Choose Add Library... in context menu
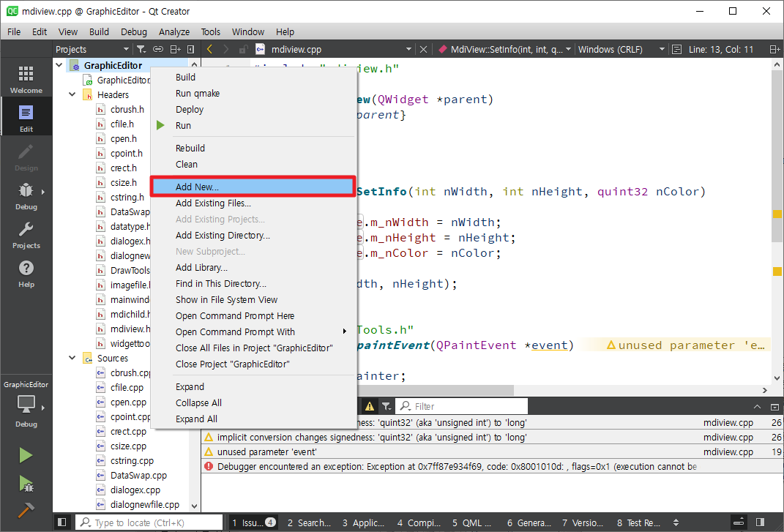The width and height of the screenshot is (784, 532). pos(253,268)
